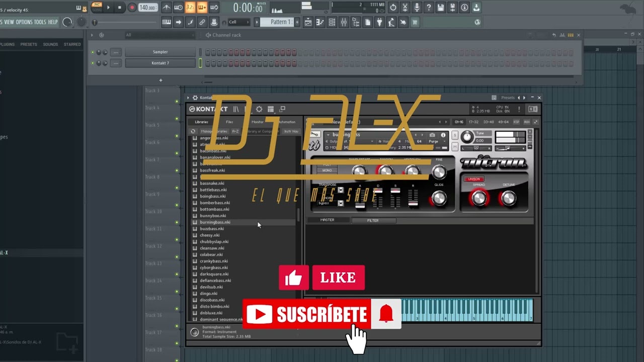
Task: Open the project picker/copy icon
Action: pos(368,22)
